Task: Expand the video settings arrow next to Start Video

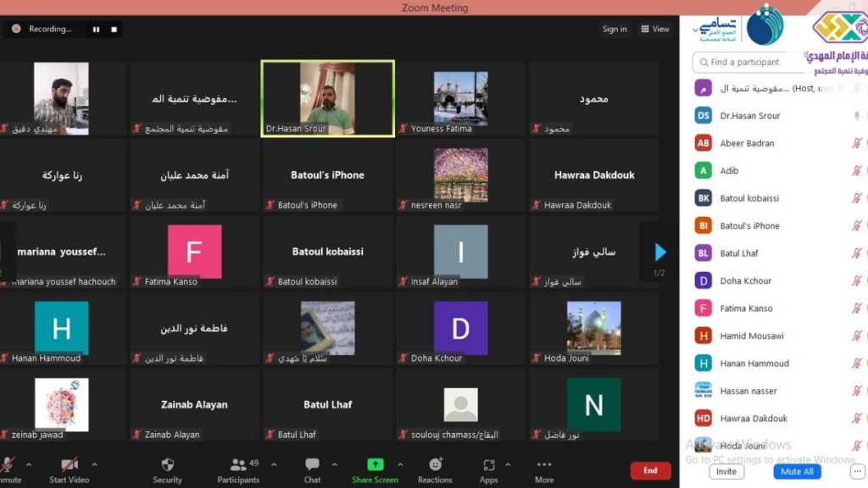Action: click(94, 464)
